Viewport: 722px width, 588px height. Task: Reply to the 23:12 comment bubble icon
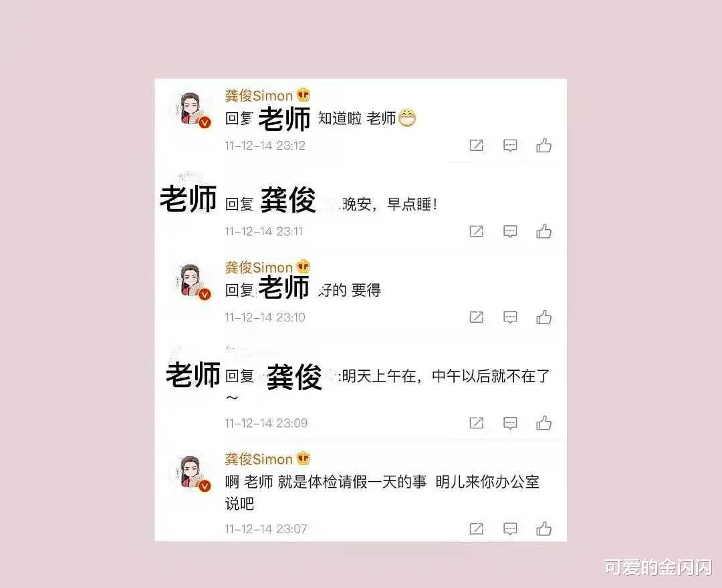tap(509, 146)
